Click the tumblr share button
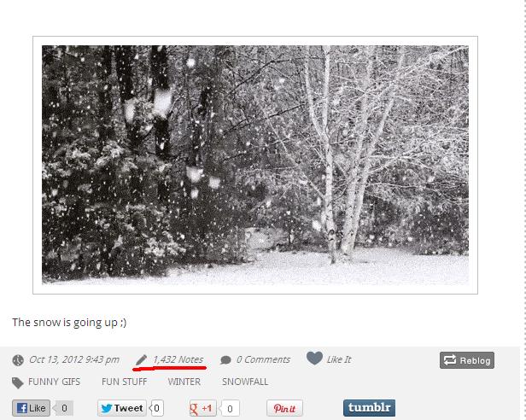Image resolution: width=526 pixels, height=420 pixels. pos(369,408)
